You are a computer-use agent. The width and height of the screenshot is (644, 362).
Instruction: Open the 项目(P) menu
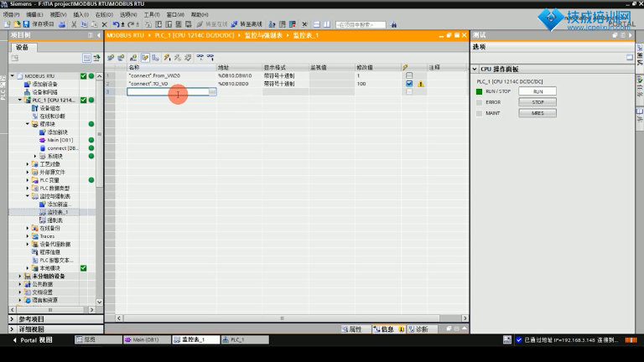pyautogui.click(x=11, y=14)
